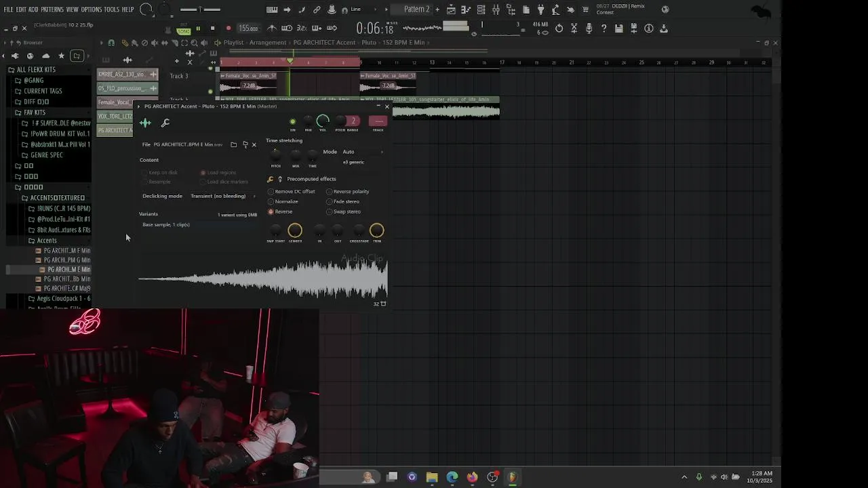Click the 155 tempo field
The image size is (868, 488).
248,28
